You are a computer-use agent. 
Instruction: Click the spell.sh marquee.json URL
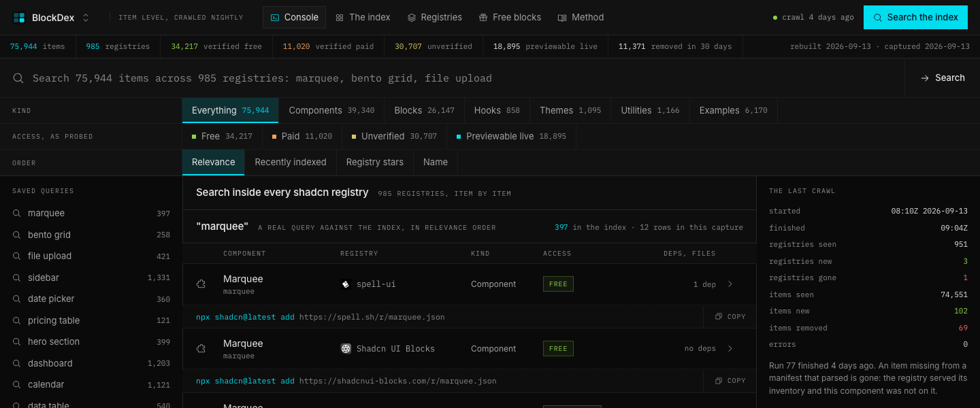[372, 317]
